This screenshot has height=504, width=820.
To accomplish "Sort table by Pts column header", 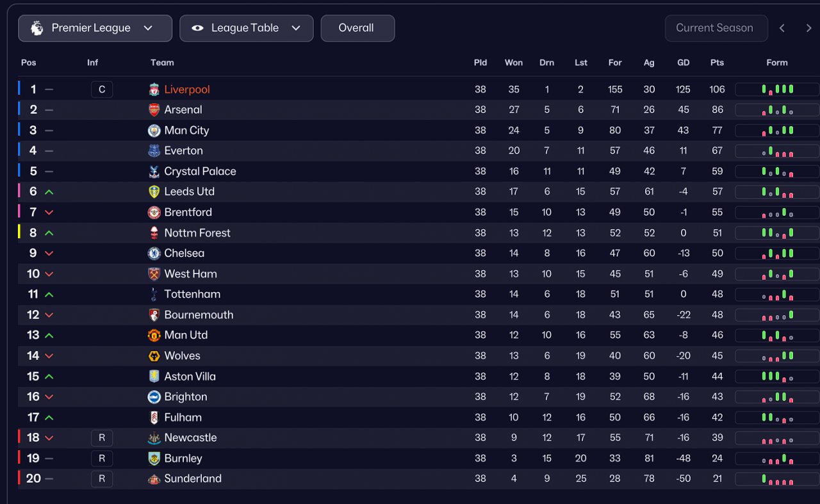I will (717, 63).
